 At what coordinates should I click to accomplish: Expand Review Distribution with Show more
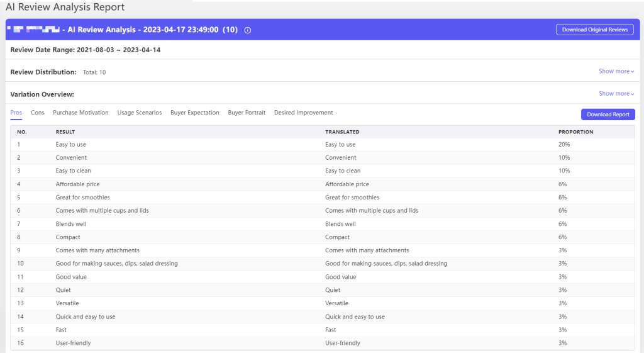click(x=616, y=71)
